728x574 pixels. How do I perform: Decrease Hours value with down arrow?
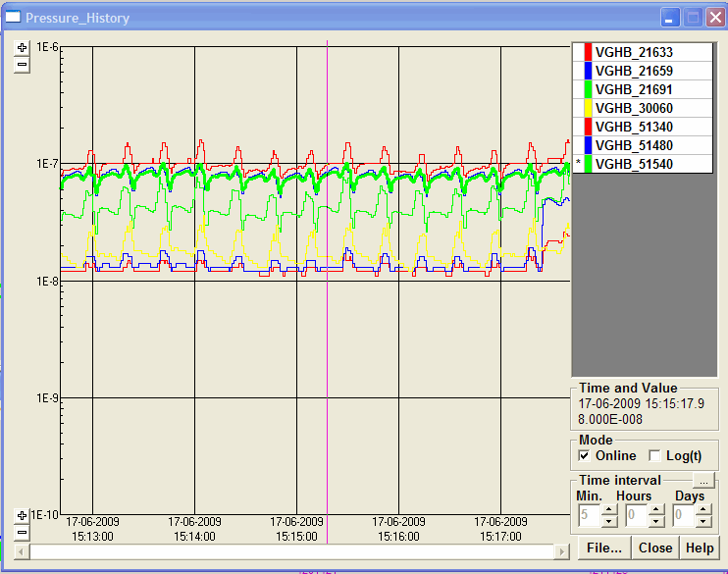coord(656,521)
